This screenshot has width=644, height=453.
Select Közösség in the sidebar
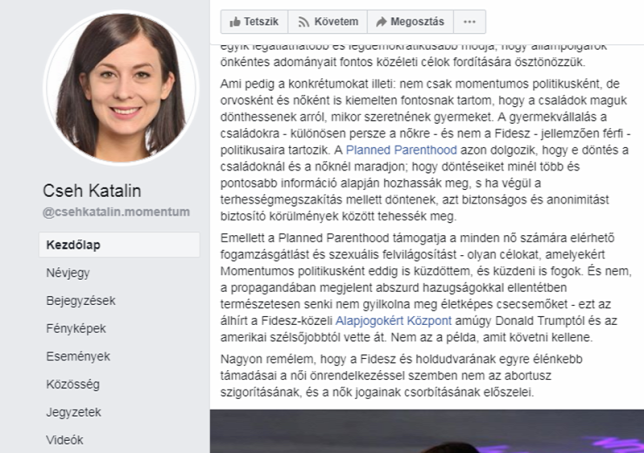point(73,384)
